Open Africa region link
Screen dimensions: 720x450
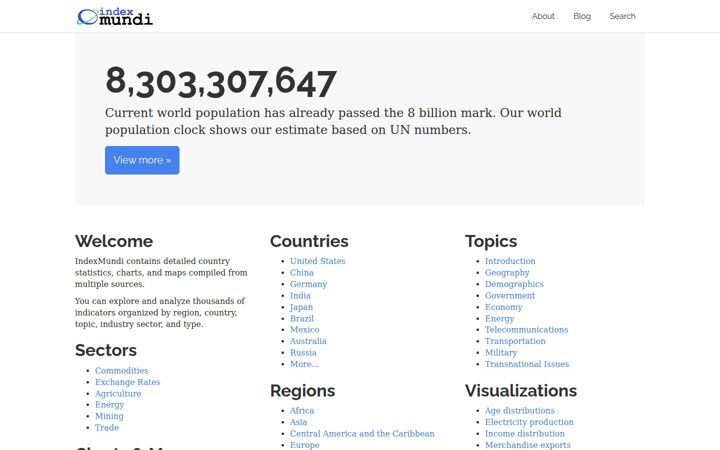point(302,411)
